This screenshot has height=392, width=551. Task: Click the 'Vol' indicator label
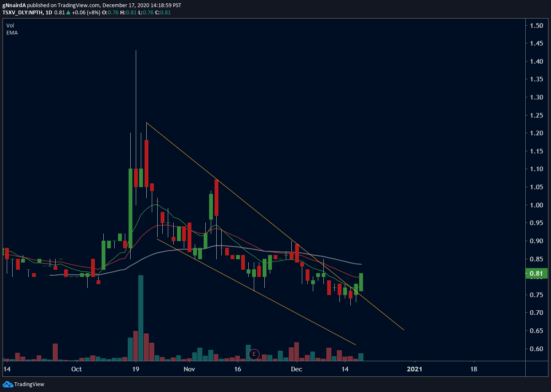pyautogui.click(x=10, y=26)
